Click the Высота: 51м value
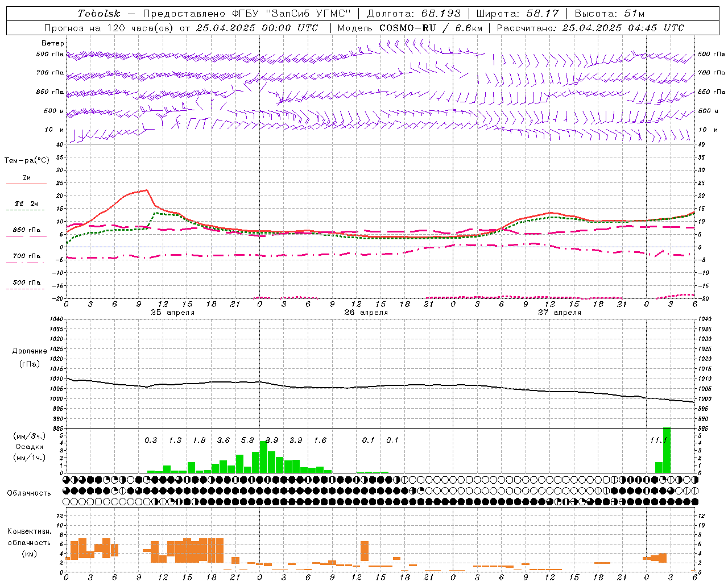 [x=610, y=14]
